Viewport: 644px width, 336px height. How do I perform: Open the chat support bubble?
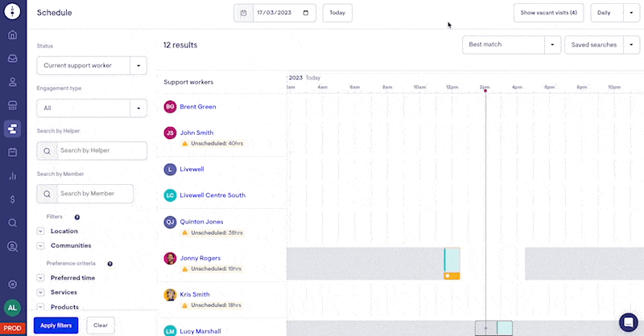point(628,322)
